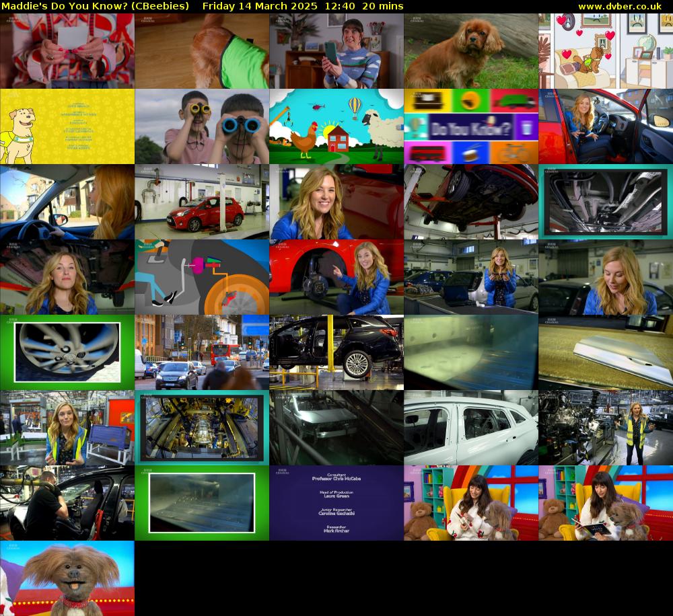
Task: Select the white car body shell thumbnail
Action: pyautogui.click(x=471, y=428)
